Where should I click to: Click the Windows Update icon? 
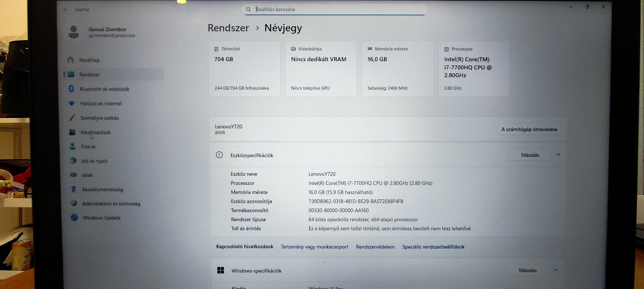tap(74, 217)
